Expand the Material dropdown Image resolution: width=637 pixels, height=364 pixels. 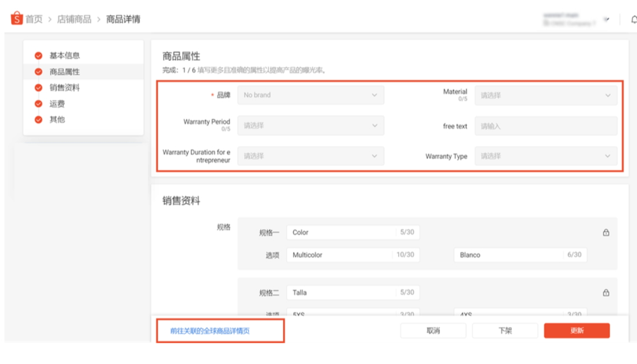(545, 95)
